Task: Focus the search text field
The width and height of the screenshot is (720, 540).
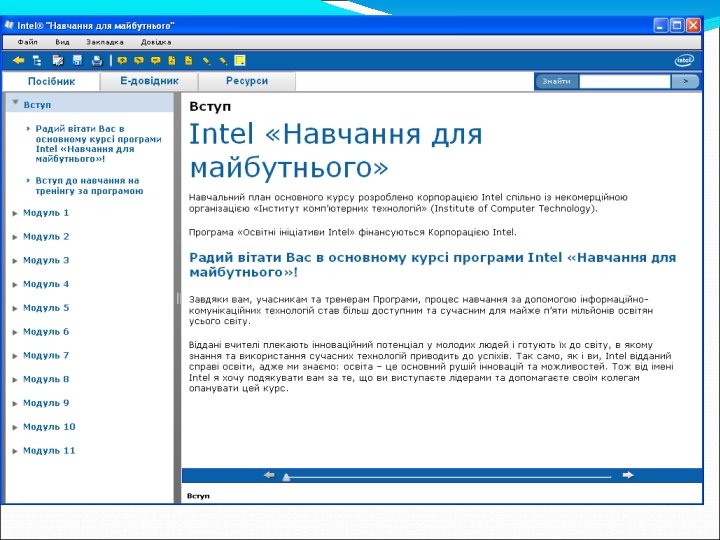Action: pos(625,82)
